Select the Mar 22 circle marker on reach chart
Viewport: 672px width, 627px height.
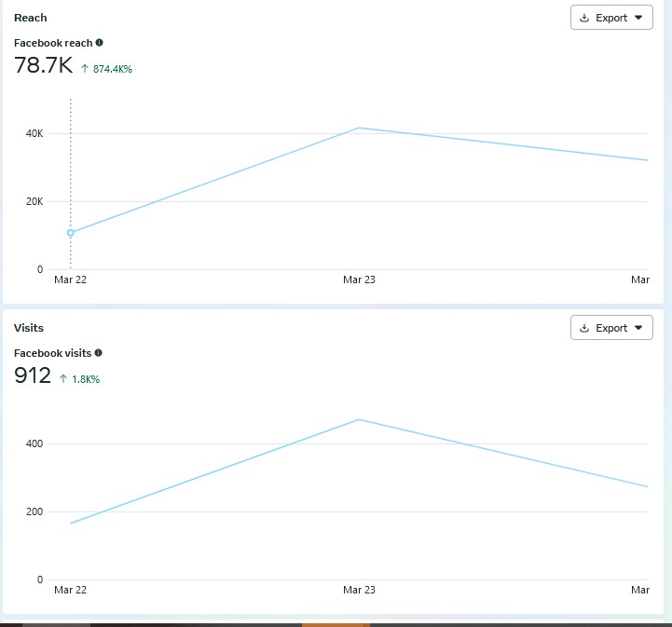tap(71, 233)
